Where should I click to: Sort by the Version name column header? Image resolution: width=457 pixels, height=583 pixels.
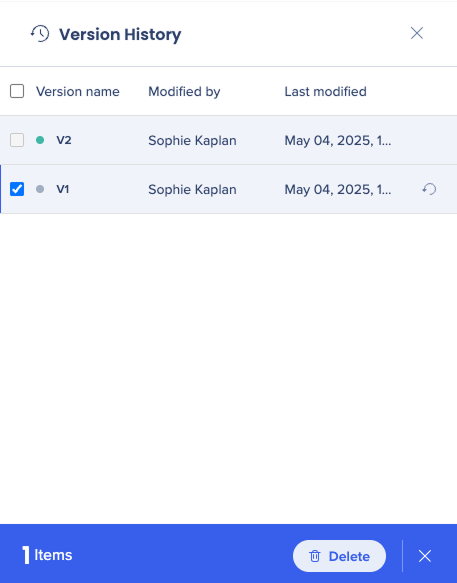78,91
